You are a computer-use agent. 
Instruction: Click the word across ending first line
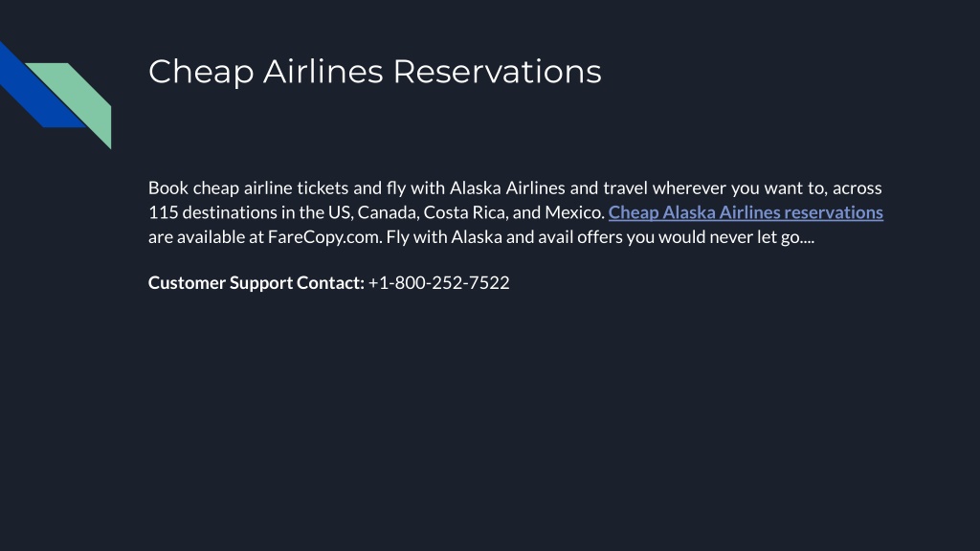click(x=857, y=188)
